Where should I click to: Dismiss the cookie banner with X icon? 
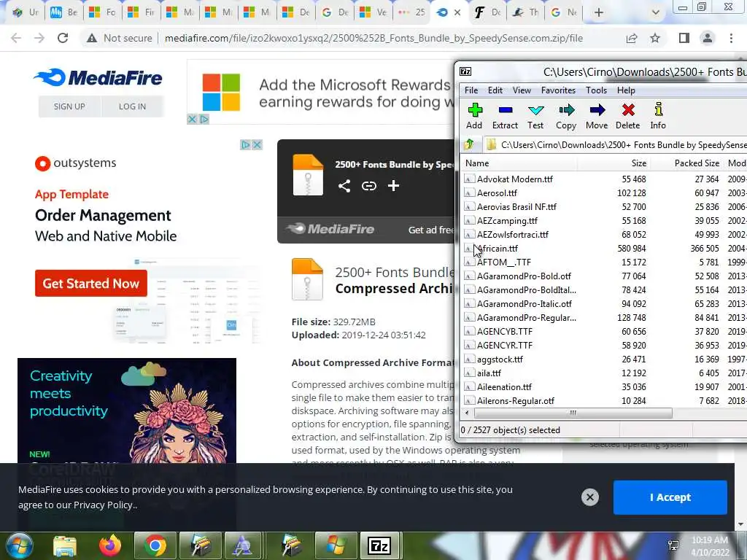coord(589,497)
